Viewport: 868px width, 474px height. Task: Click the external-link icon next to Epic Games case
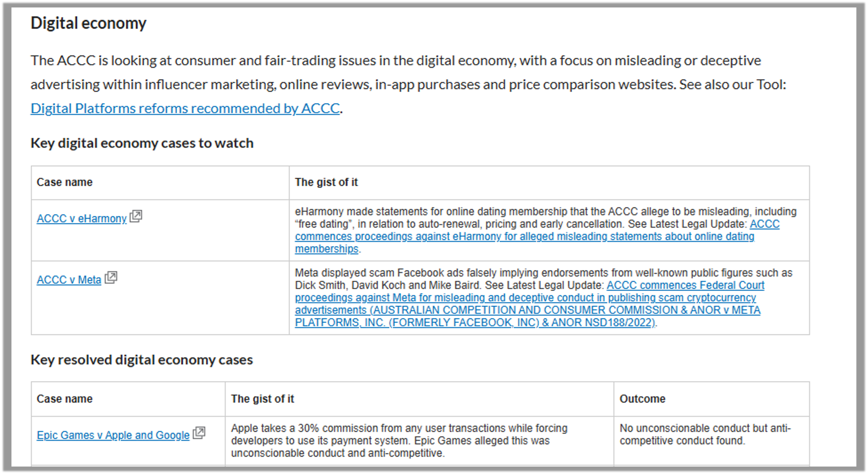(x=199, y=433)
